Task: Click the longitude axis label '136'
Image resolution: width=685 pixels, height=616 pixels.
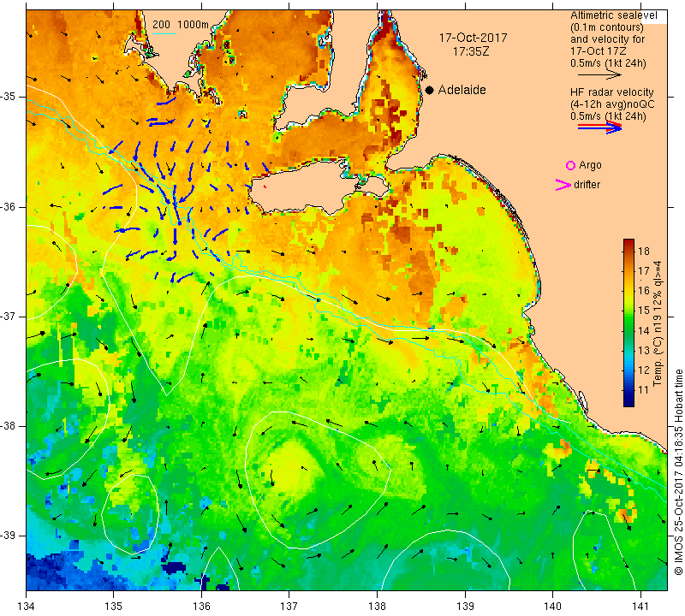Action: click(201, 606)
